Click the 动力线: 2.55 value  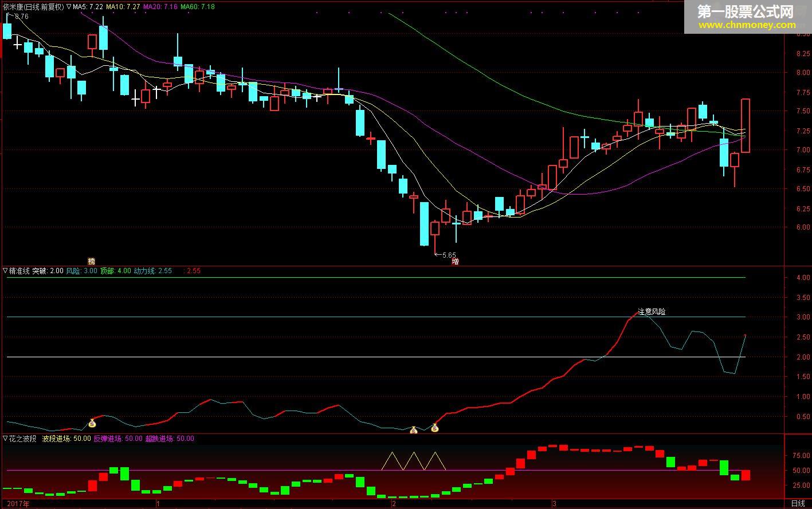tap(153, 271)
